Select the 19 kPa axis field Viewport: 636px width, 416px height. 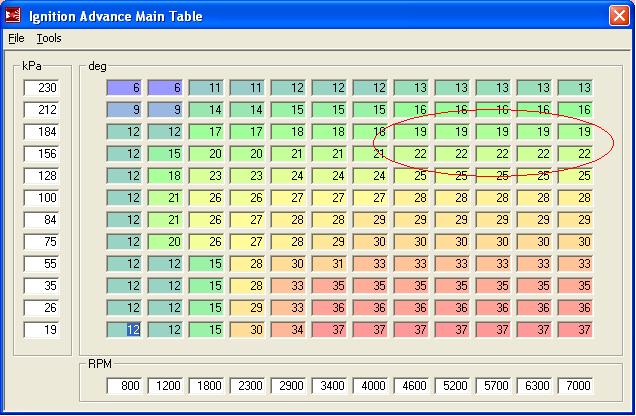click(42, 330)
